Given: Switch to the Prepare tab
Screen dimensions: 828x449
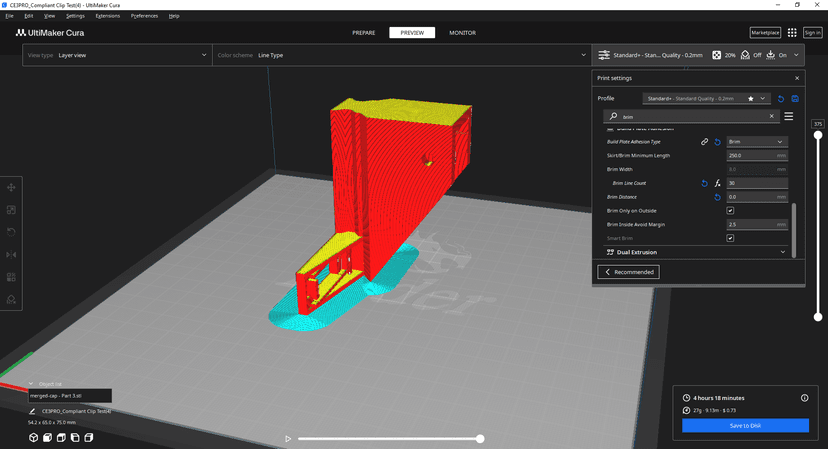Looking at the screenshot, I should 363,33.
